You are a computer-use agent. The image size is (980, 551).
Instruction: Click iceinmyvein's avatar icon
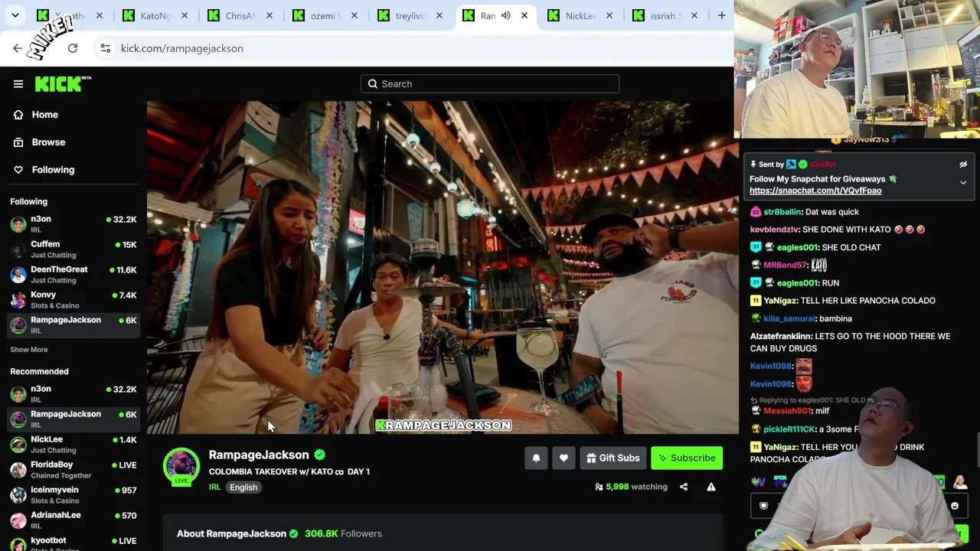point(18,494)
